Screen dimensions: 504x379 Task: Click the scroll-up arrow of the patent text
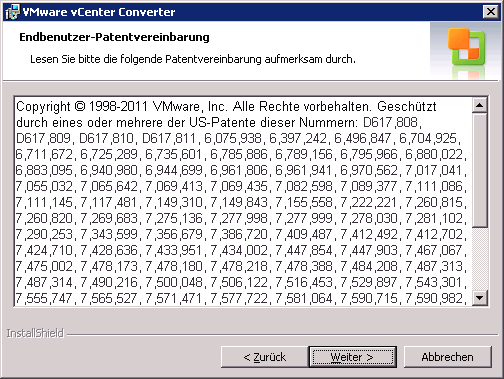coord(480,106)
